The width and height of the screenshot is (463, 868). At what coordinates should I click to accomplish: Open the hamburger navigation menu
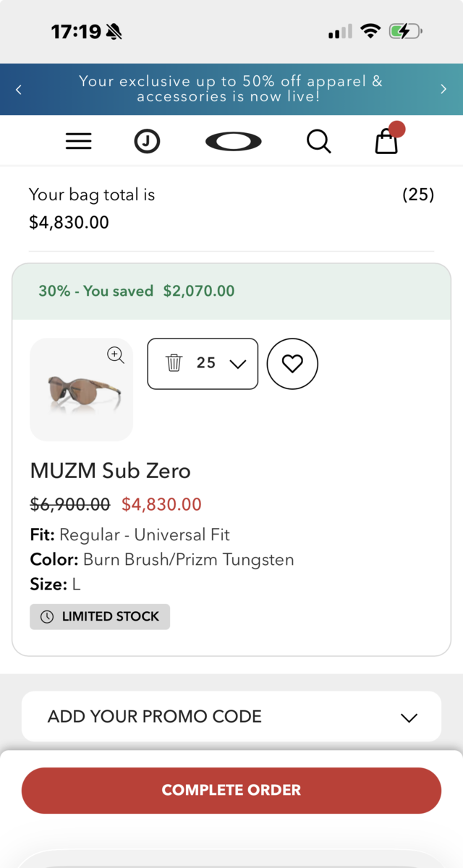pyautogui.click(x=78, y=141)
